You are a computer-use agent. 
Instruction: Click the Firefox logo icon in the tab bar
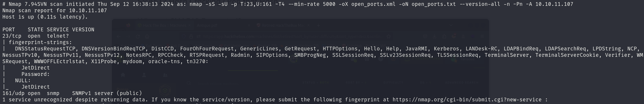pos(128,25)
